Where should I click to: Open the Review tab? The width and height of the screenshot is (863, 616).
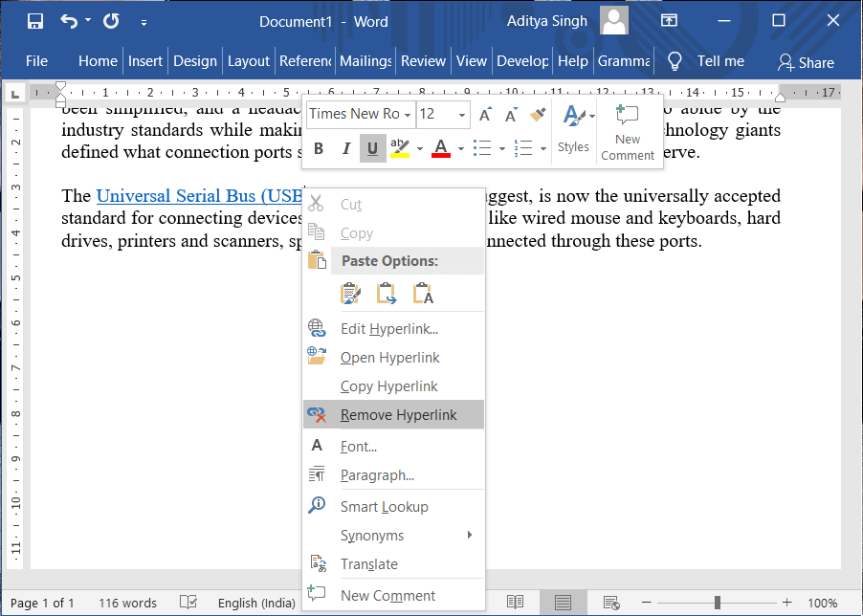[423, 61]
